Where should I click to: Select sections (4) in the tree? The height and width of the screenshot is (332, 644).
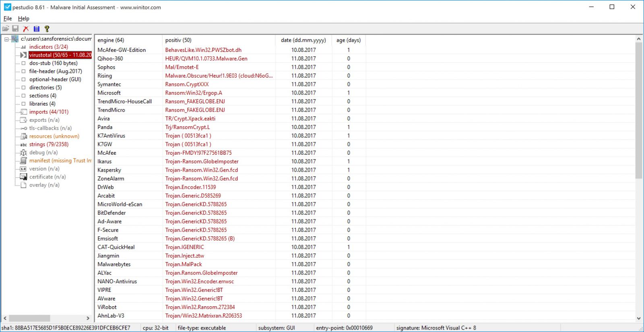click(43, 96)
